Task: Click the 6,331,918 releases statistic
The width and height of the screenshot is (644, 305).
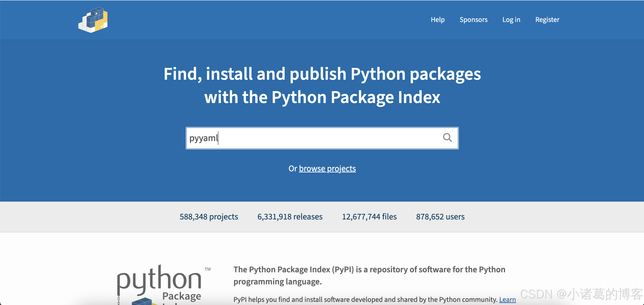Action: coord(290,216)
